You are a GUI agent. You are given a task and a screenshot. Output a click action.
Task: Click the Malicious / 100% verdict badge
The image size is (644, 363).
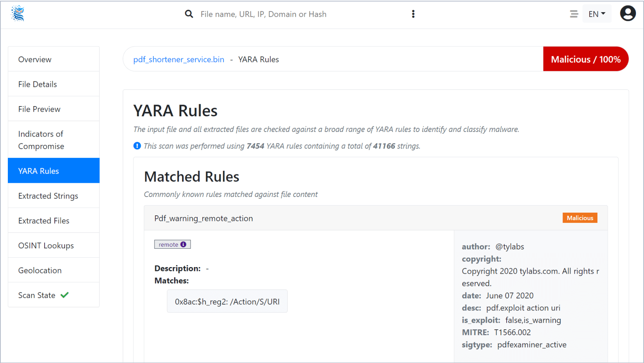point(586,59)
